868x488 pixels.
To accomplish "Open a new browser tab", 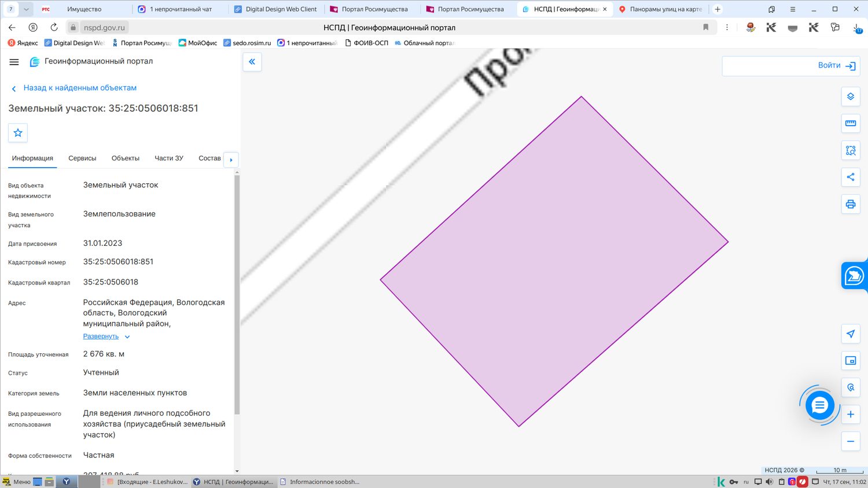I will point(718,9).
